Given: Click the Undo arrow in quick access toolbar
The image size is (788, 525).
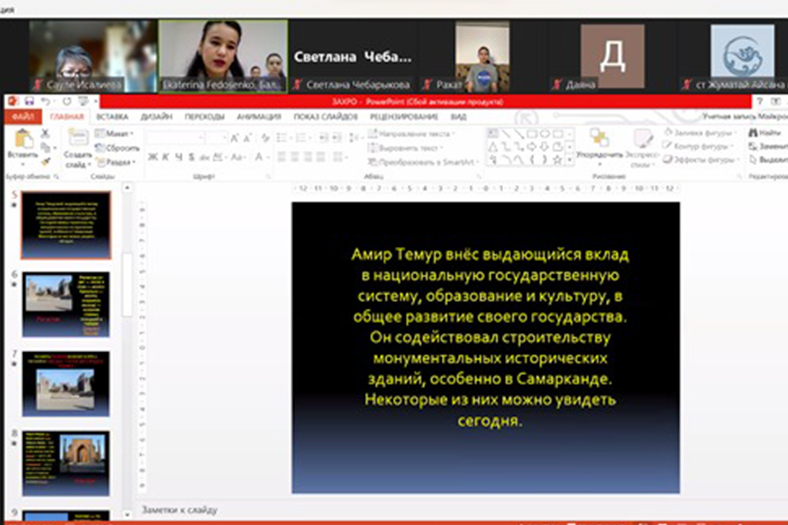Looking at the screenshot, I should (45, 102).
